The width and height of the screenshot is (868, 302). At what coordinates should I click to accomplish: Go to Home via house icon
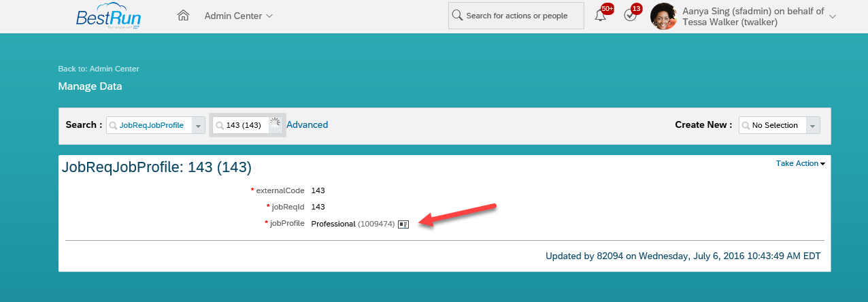click(x=183, y=16)
